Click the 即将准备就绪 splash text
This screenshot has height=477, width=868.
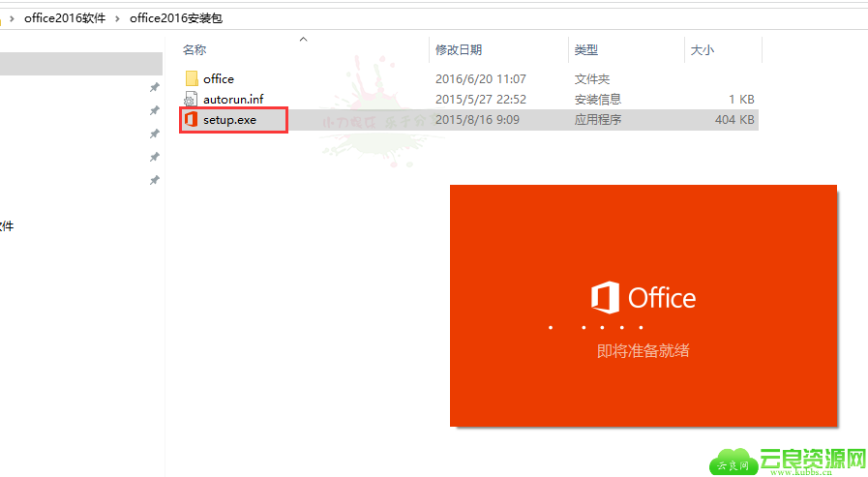coord(644,351)
